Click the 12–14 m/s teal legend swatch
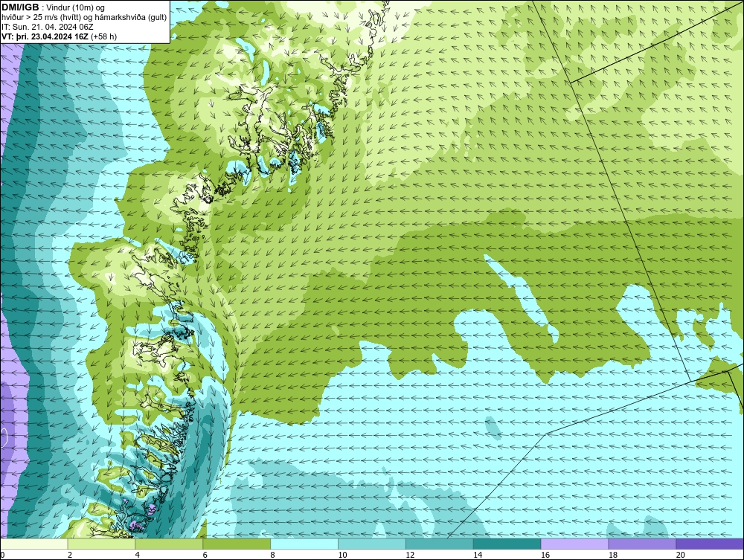The height and width of the screenshot is (560, 744). [440, 544]
